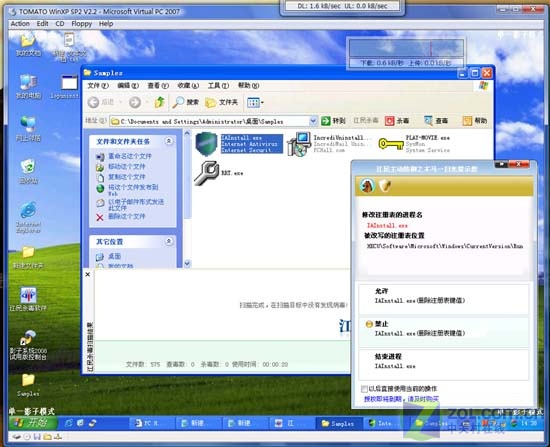Go up one folder level
The width and height of the screenshot is (550, 447).
(x=160, y=102)
